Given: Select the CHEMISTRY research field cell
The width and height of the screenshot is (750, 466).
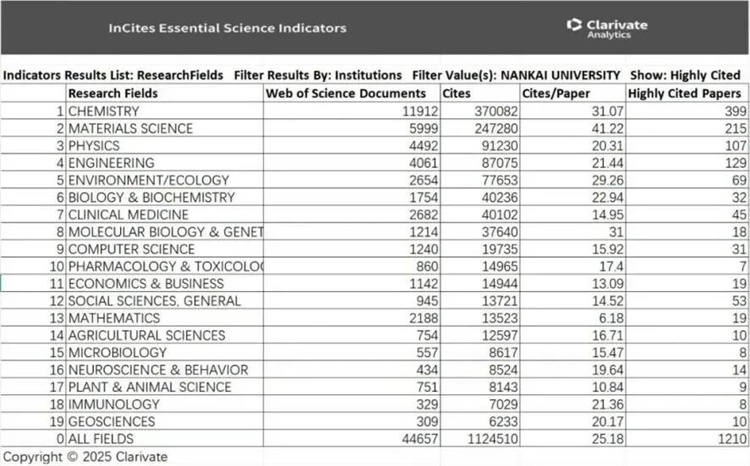Looking at the screenshot, I should point(103,111).
